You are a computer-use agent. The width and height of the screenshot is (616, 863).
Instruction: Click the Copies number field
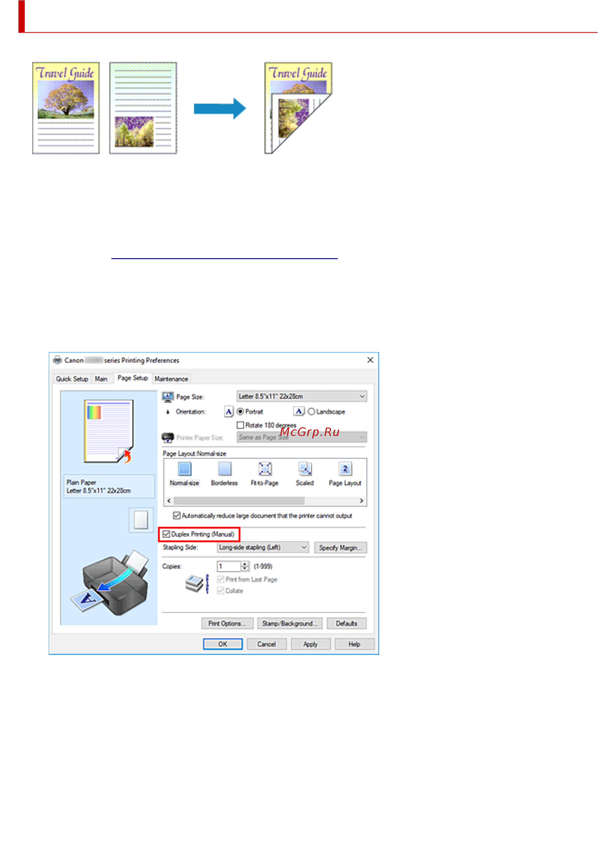coord(229,566)
